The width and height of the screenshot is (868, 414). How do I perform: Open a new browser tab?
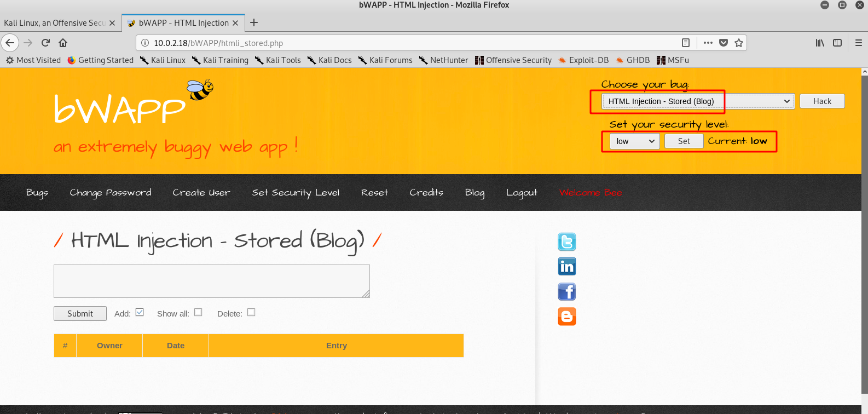click(254, 22)
